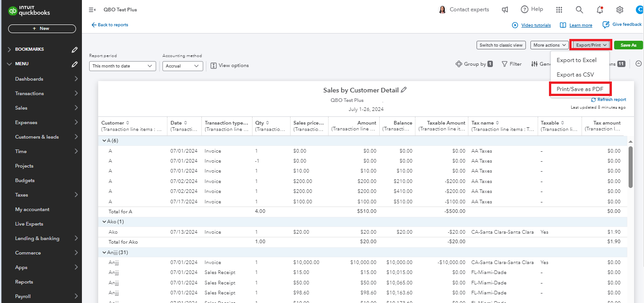Collapse the left navigation hamburger icon
The image size is (644, 303).
click(x=92, y=10)
